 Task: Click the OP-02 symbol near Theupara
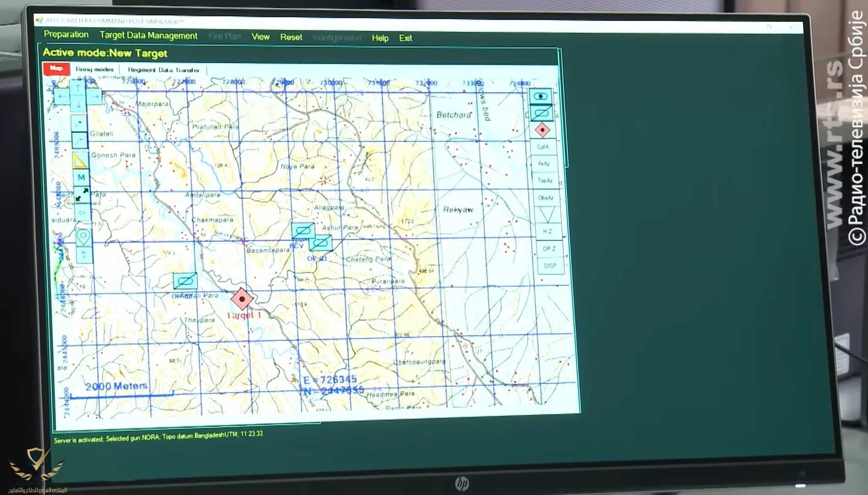(185, 281)
